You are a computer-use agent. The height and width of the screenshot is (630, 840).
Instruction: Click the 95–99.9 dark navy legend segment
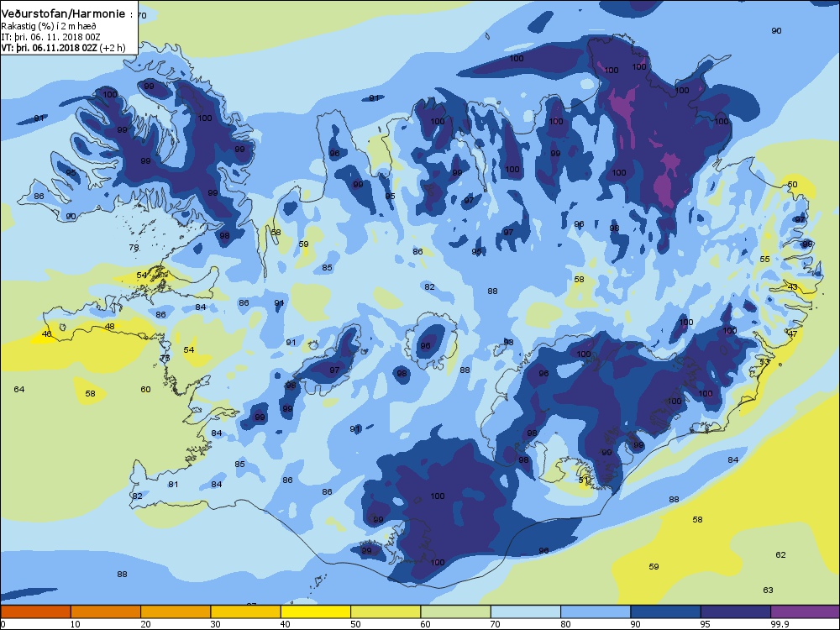click(x=736, y=612)
